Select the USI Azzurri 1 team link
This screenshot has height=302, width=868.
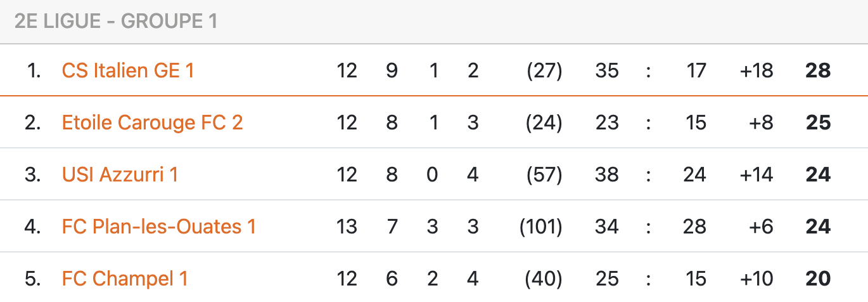(120, 174)
